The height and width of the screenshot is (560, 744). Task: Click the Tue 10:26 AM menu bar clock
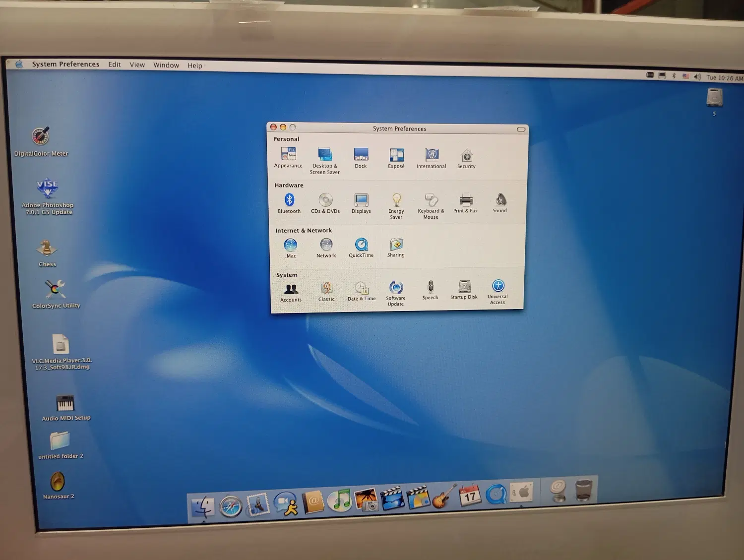tap(725, 78)
